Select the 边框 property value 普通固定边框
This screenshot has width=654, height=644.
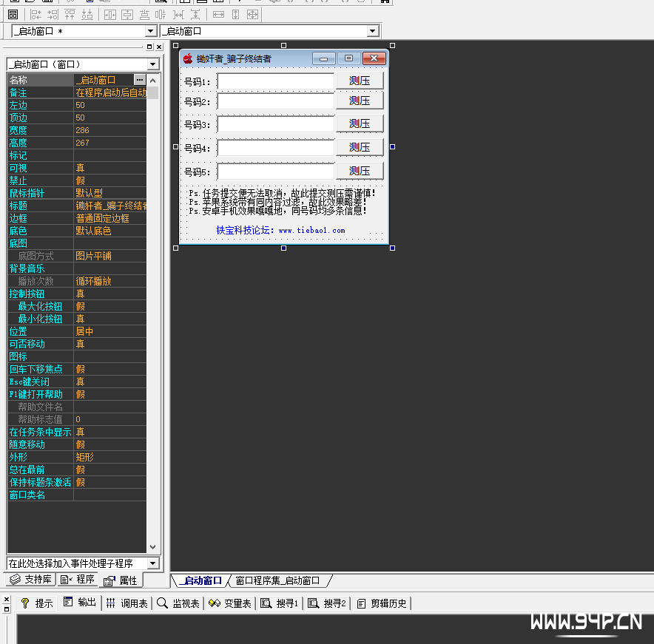110,218
